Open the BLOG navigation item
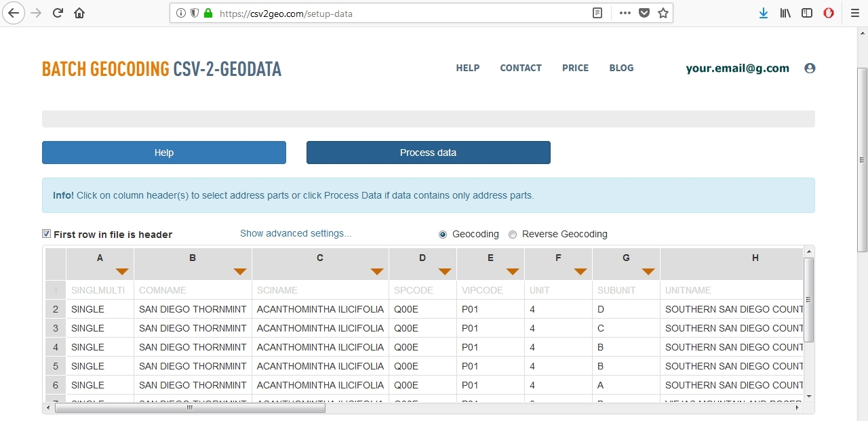This screenshot has width=868, height=421. 621,68
